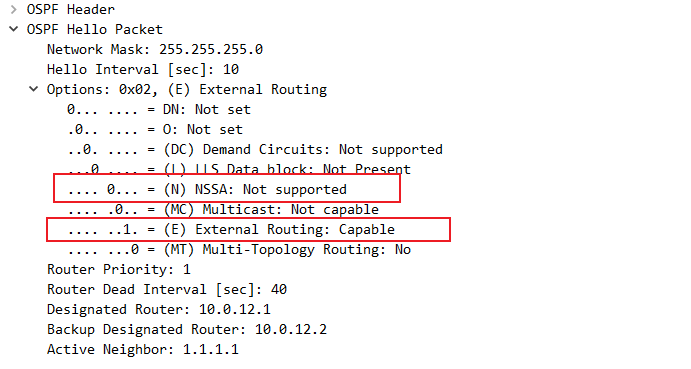The width and height of the screenshot is (691, 369).
Task: Highlight the Demand Circuits Not supported row
Action: (255, 149)
